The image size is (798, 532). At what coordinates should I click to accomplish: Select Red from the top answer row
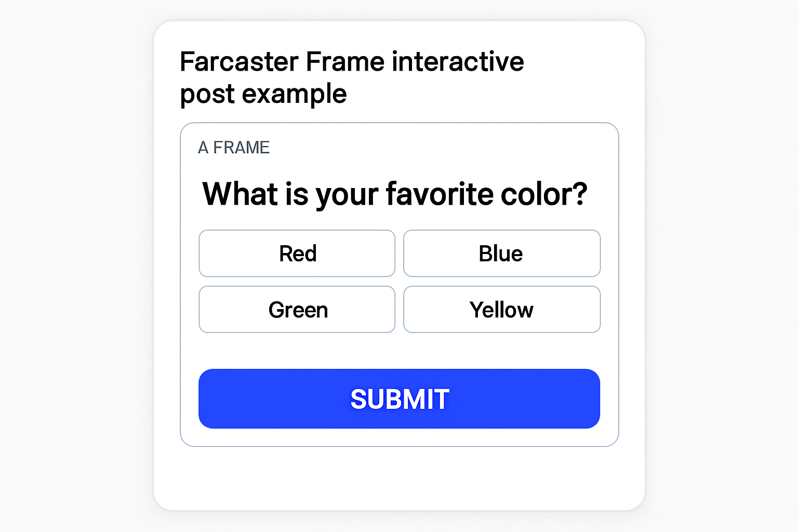click(297, 254)
